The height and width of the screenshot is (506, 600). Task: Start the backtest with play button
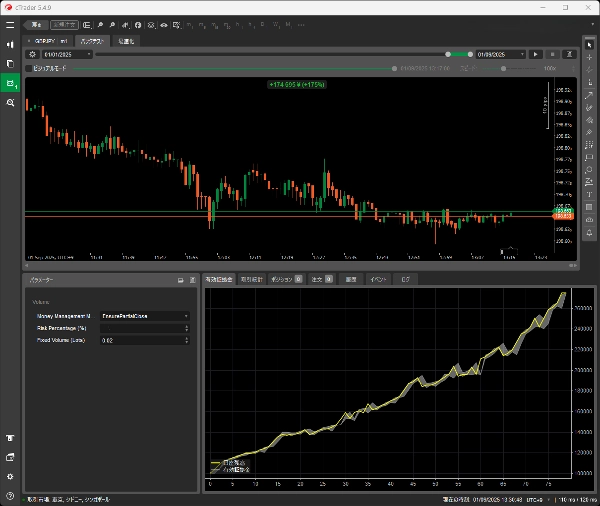(535, 54)
